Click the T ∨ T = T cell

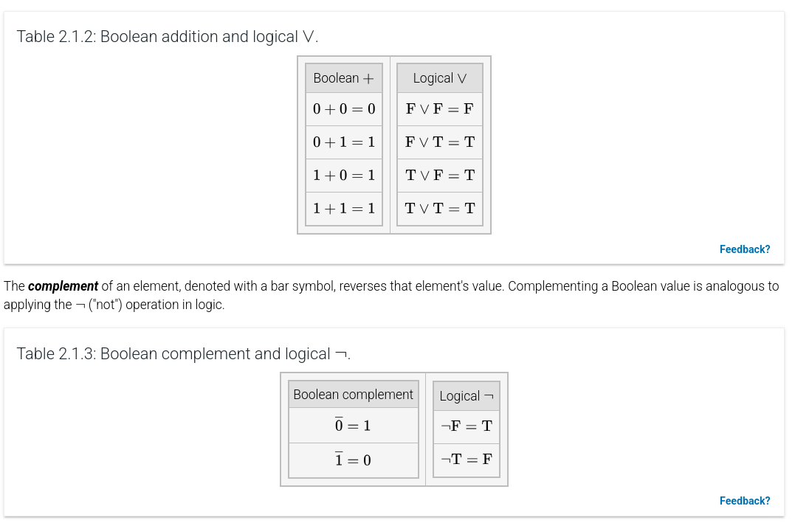coord(440,209)
